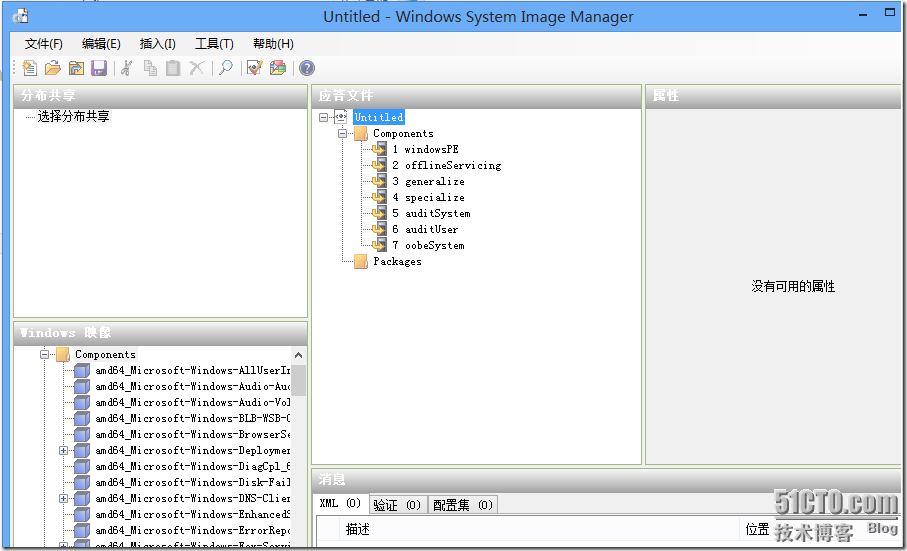
Task: Select the Untitled answer file node
Action: pyautogui.click(x=379, y=117)
